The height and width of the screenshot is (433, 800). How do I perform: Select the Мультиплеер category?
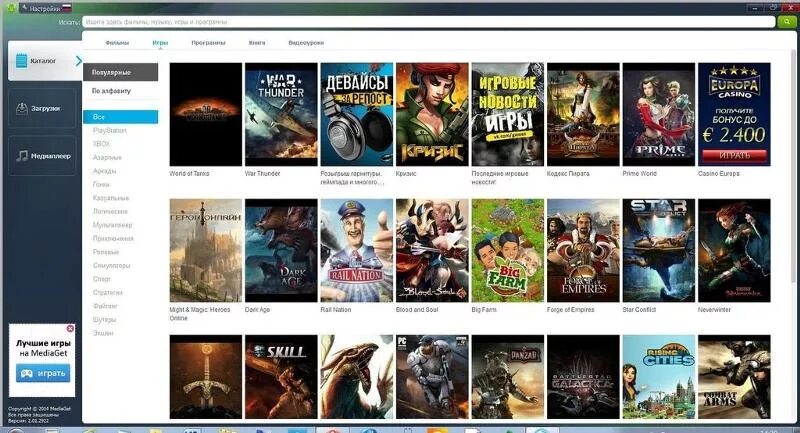point(112,225)
